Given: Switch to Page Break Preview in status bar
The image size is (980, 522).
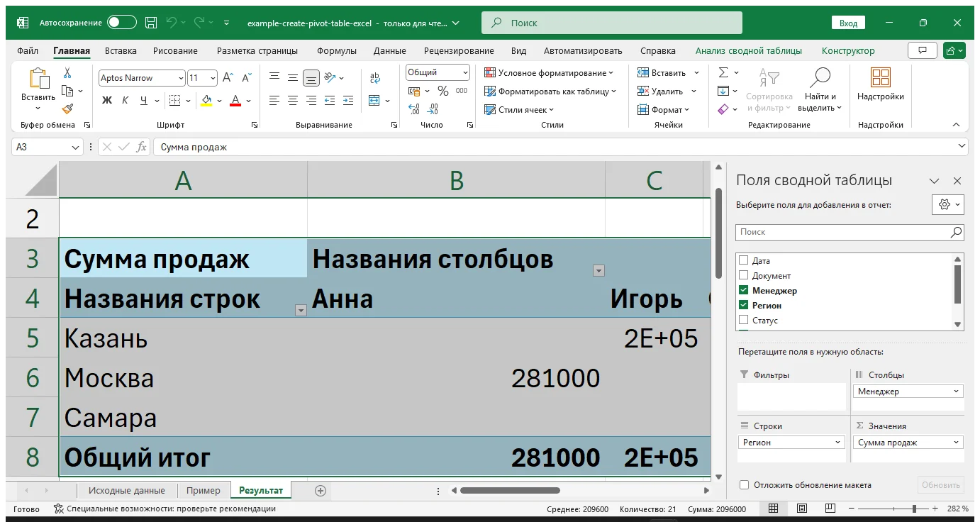Looking at the screenshot, I should pos(829,509).
